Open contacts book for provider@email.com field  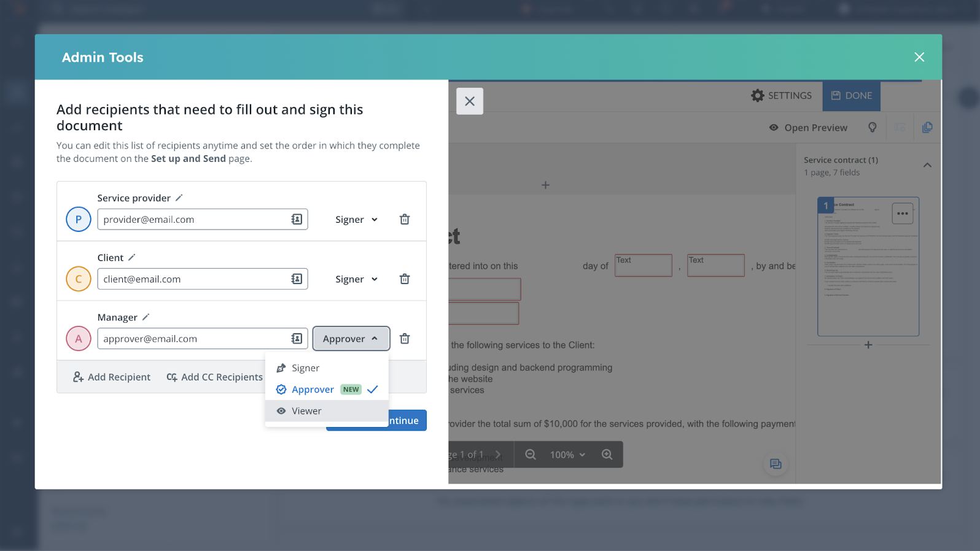coord(297,219)
